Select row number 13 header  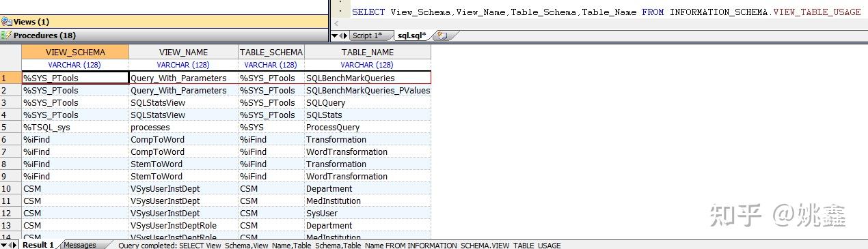[11, 225]
